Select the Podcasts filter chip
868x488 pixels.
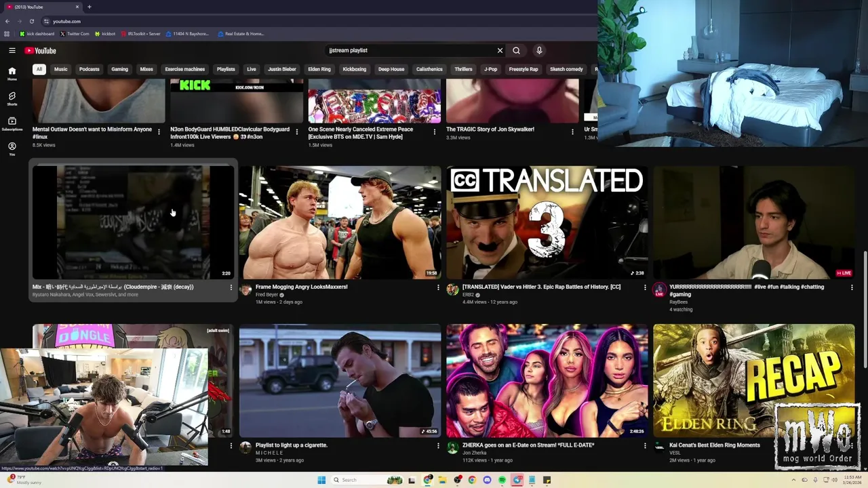89,69
